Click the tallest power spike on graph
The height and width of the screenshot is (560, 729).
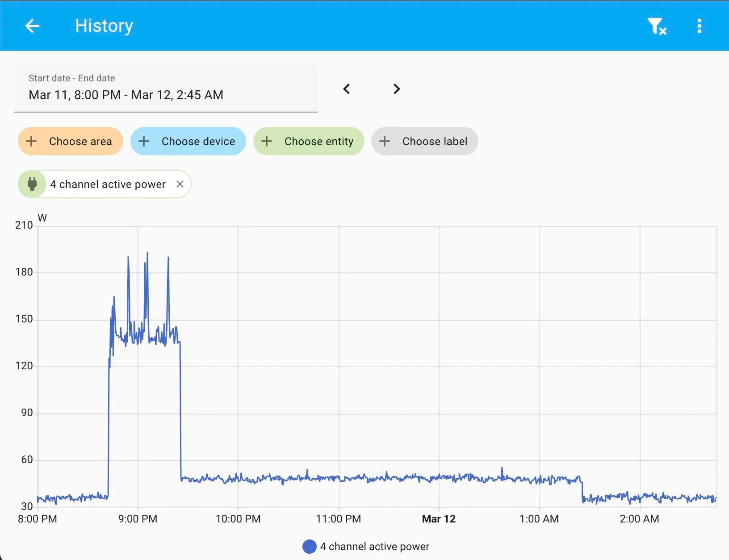pyautogui.click(x=147, y=254)
